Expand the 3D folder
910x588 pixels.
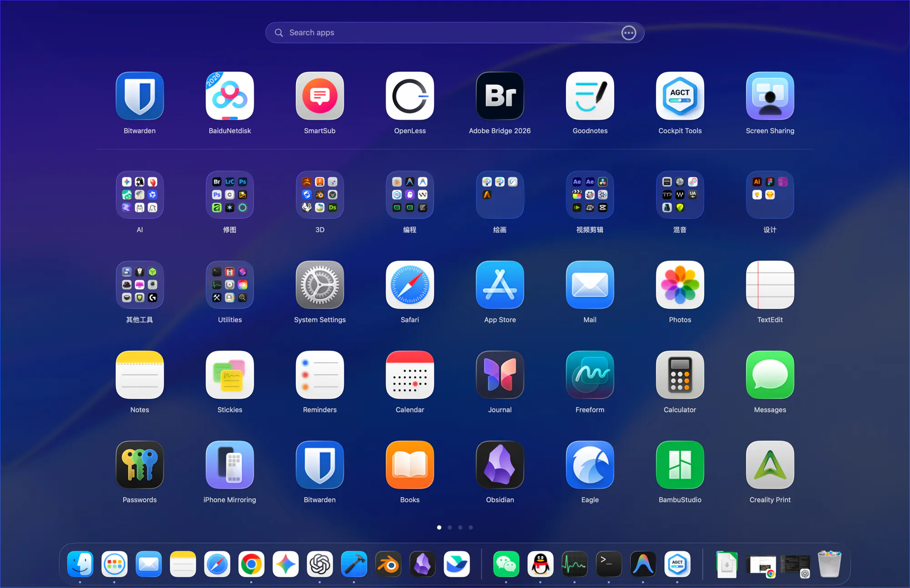(320, 195)
